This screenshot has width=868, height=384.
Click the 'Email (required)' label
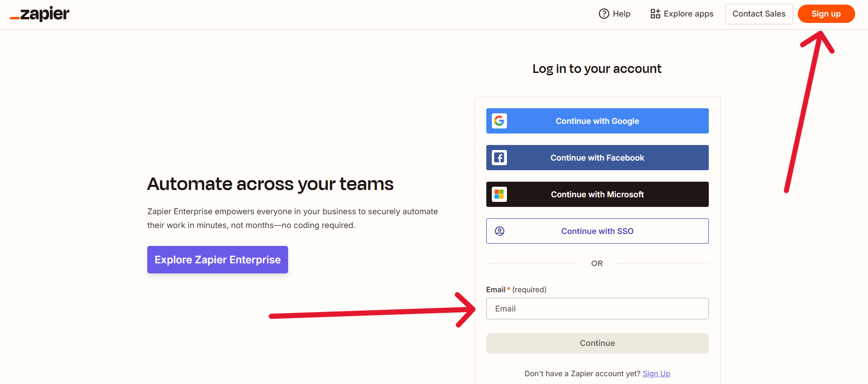click(x=516, y=289)
